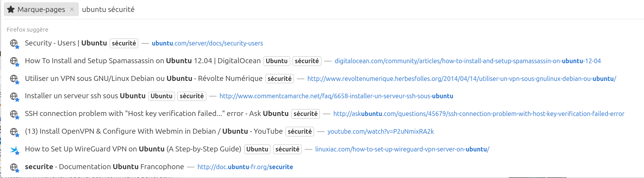Click globe icon for Révolte Numérique VPN result
644x178 pixels.
click(14, 79)
